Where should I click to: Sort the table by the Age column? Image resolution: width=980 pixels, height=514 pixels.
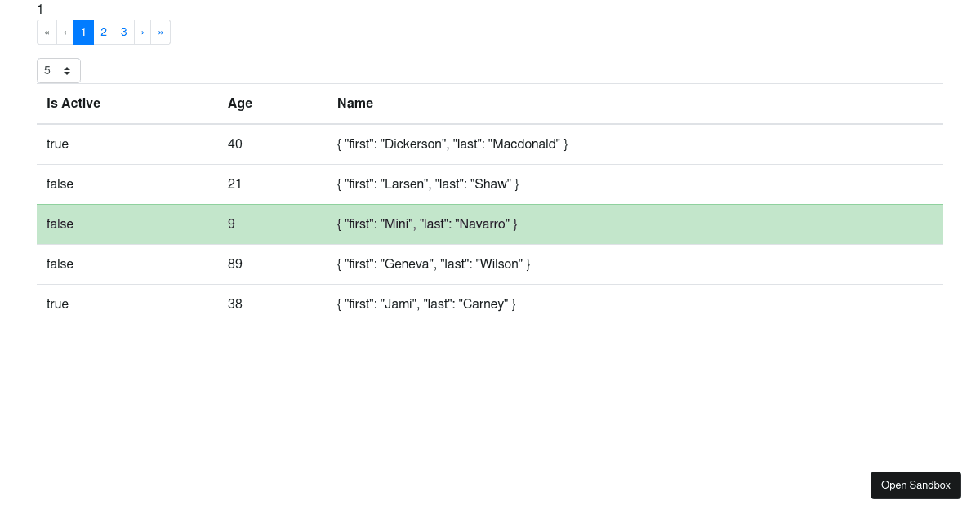240,103
